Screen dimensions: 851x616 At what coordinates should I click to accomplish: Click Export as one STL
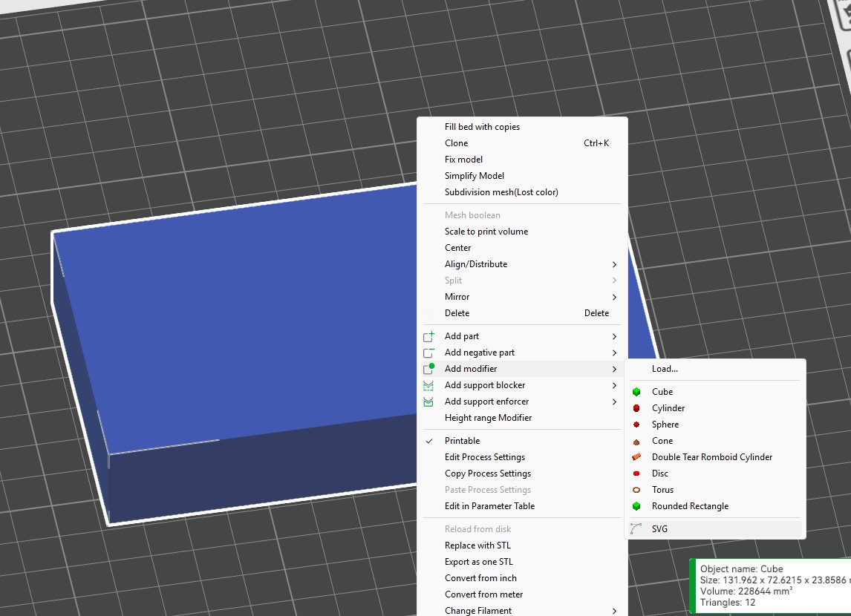point(478,562)
